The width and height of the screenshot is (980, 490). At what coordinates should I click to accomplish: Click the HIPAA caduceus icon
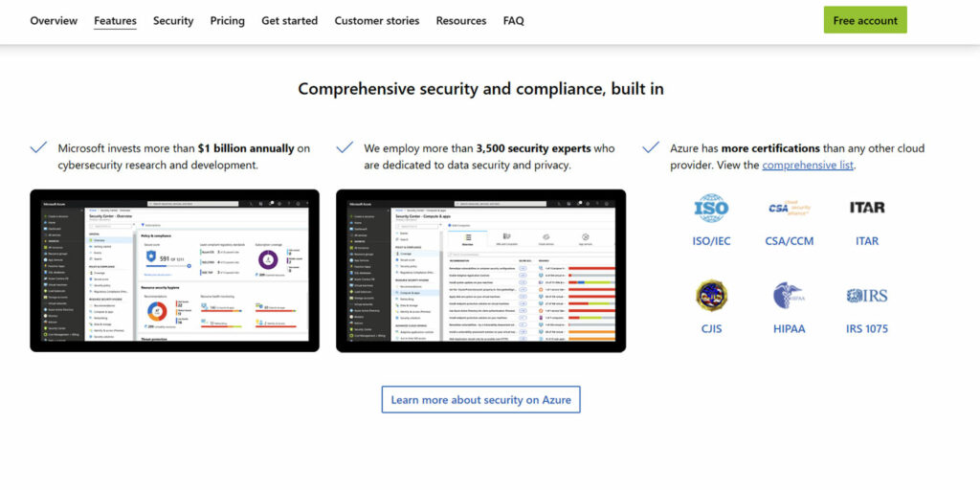789,296
